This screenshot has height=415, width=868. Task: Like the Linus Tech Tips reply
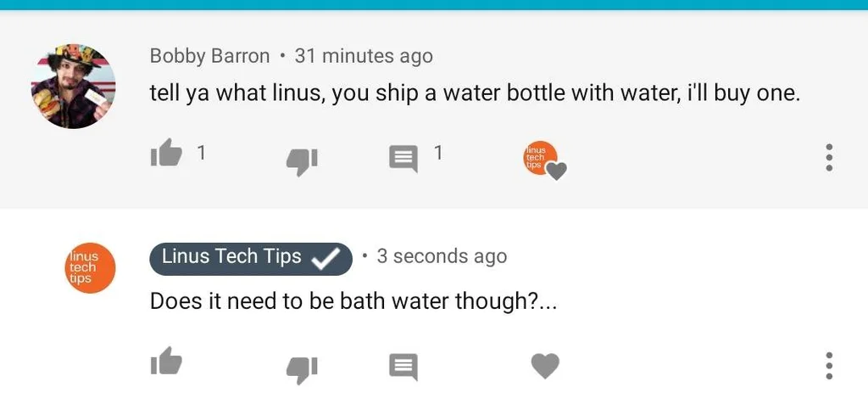(x=166, y=362)
